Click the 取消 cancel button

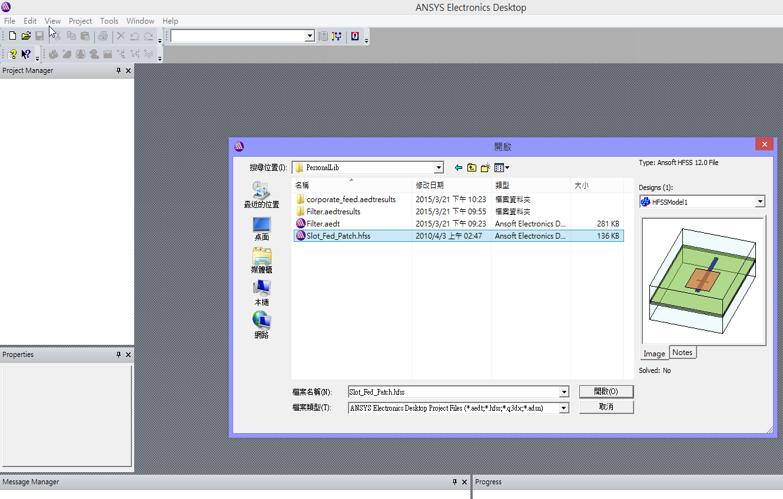(606, 407)
